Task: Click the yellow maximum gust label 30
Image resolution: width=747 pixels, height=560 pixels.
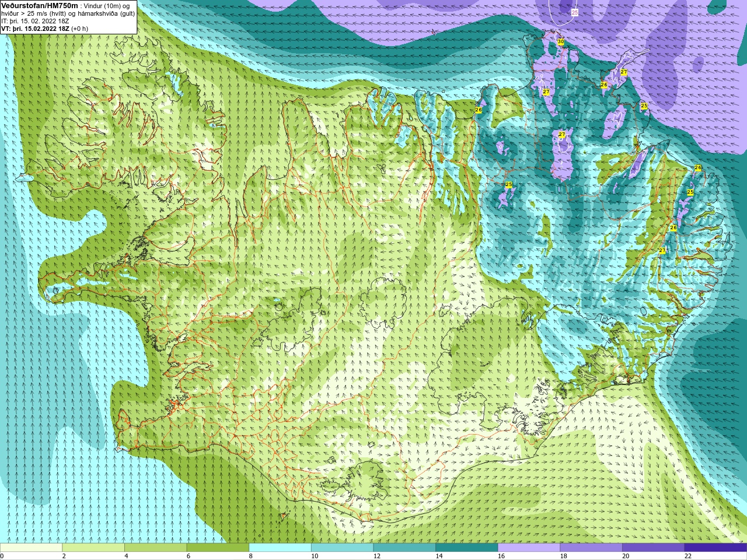Action: coord(561,42)
